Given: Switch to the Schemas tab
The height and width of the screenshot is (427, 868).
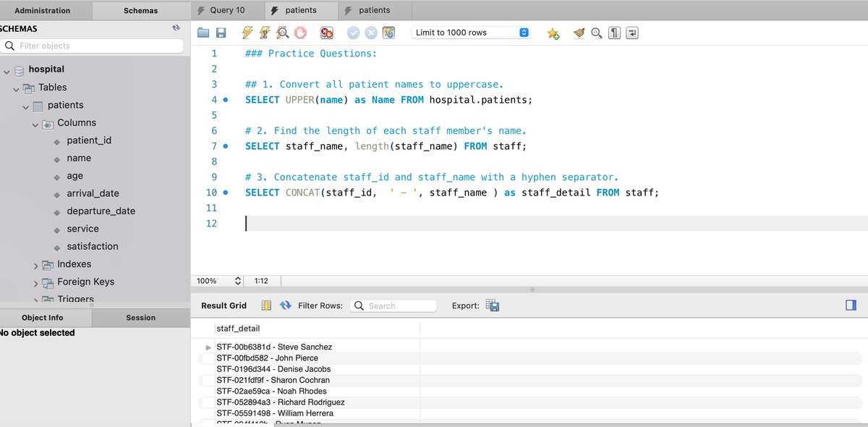Looking at the screenshot, I should [x=141, y=11].
